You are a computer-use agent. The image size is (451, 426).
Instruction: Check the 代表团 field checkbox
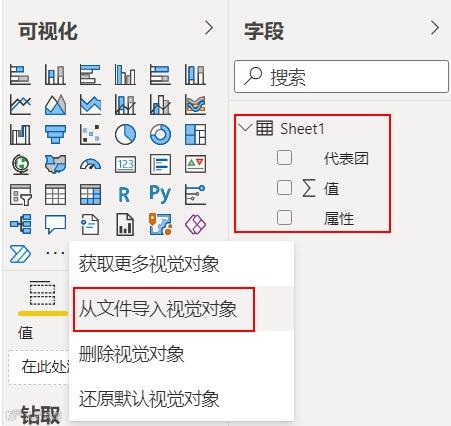(x=284, y=157)
